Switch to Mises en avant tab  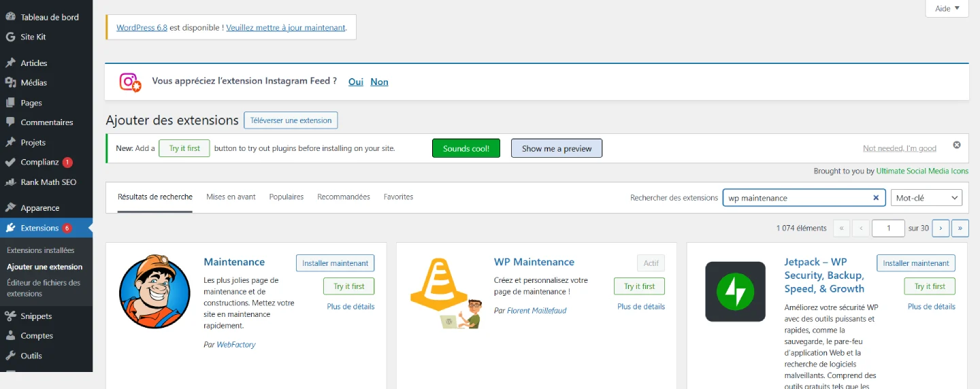[x=231, y=197]
